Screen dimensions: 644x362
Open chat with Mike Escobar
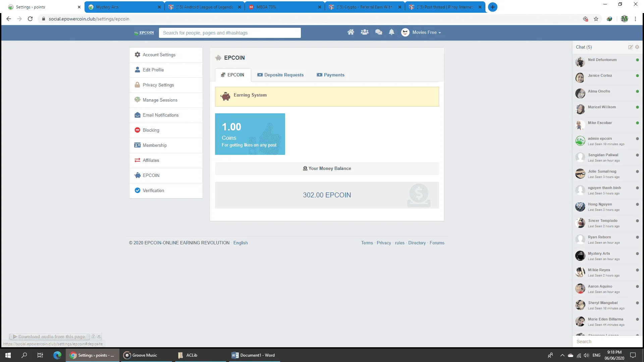tap(607, 125)
